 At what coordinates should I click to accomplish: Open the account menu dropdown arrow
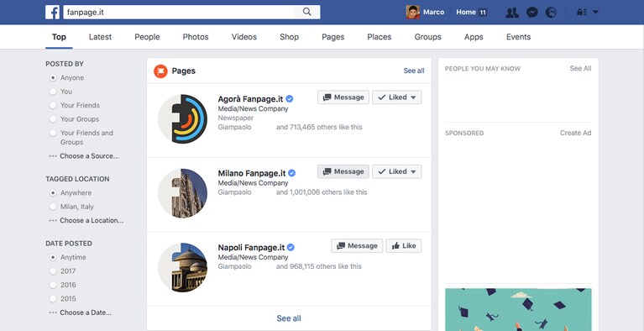(x=595, y=13)
